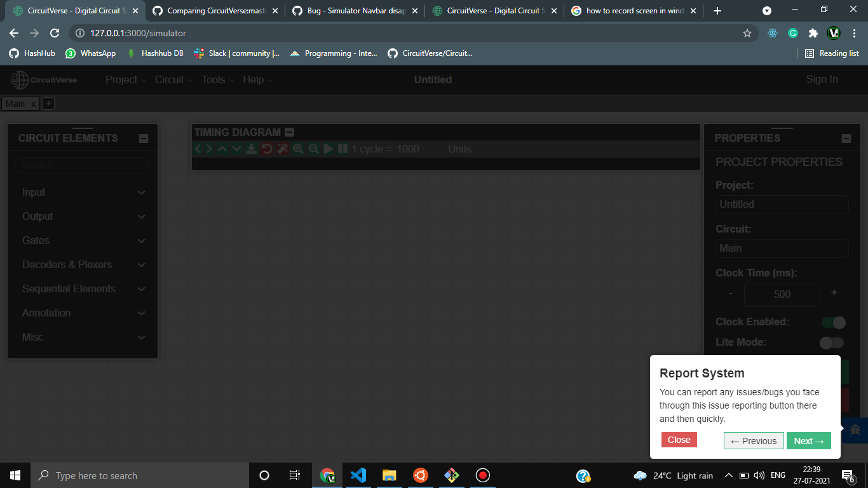
Task: Expand the Sequential Elements category
Action: (x=83, y=289)
